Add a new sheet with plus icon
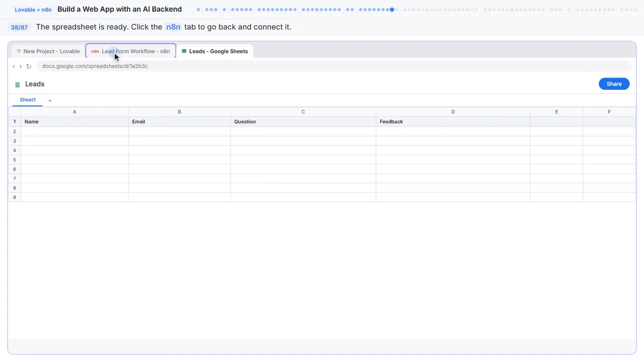The width and height of the screenshot is (644, 362). pyautogui.click(x=50, y=101)
